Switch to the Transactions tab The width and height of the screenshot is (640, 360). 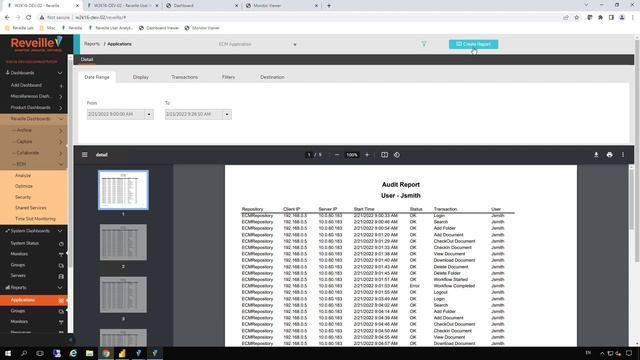pyautogui.click(x=184, y=77)
